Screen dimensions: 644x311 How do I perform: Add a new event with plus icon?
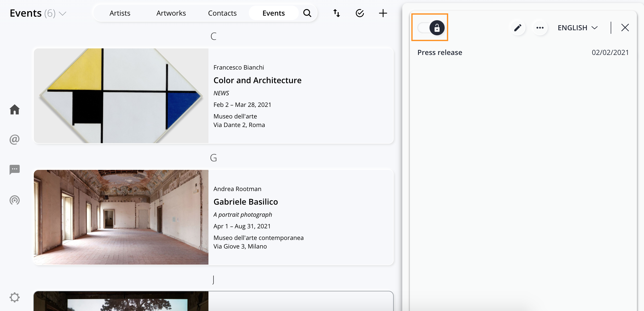click(x=383, y=13)
